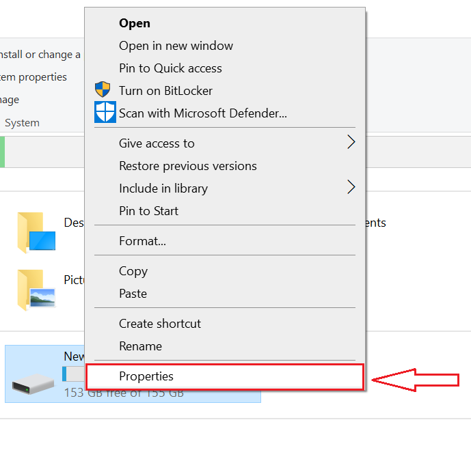Click the 153 GB free text

coord(124,393)
